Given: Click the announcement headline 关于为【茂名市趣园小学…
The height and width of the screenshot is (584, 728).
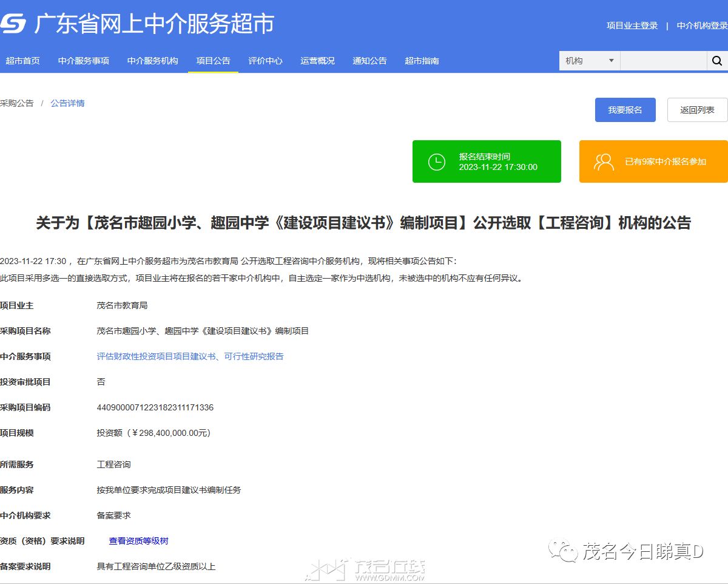Looking at the screenshot, I should coord(363,223).
